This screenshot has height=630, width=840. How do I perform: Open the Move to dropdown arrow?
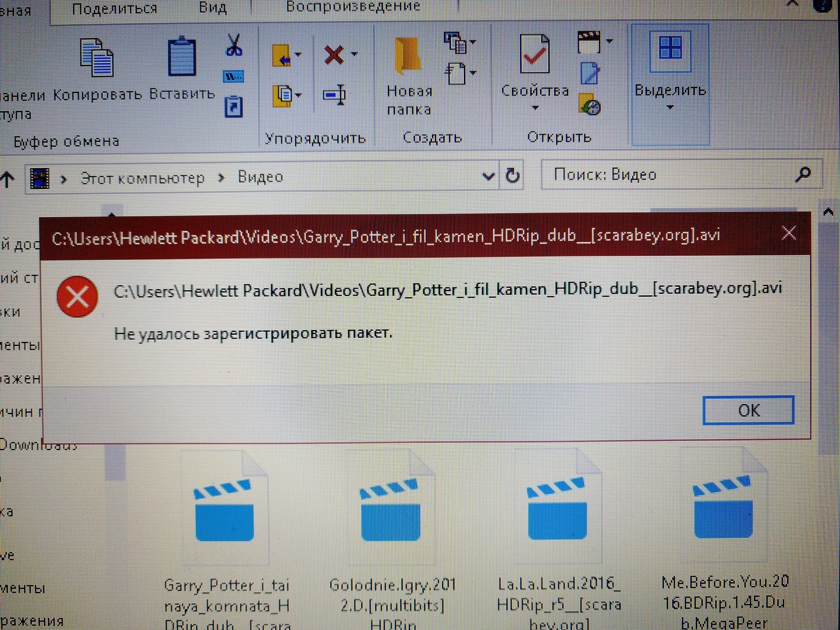pos(299,55)
